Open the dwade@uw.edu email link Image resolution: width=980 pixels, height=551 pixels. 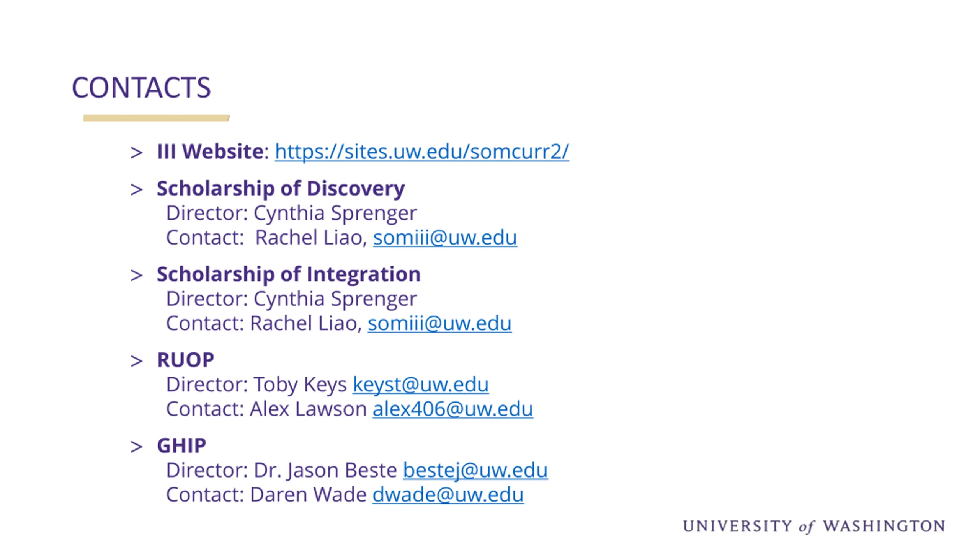pyautogui.click(x=448, y=495)
